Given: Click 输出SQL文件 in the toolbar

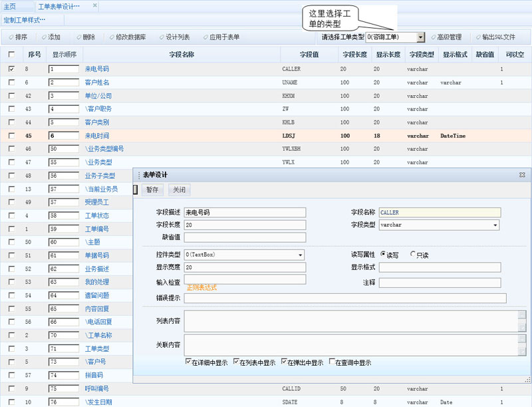Looking at the screenshot, I should click(495, 37).
